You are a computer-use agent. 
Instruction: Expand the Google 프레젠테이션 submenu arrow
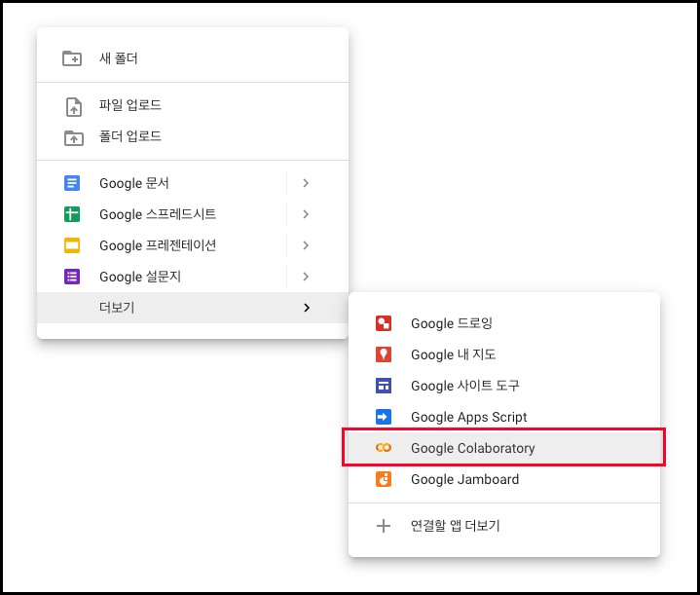[x=306, y=245]
